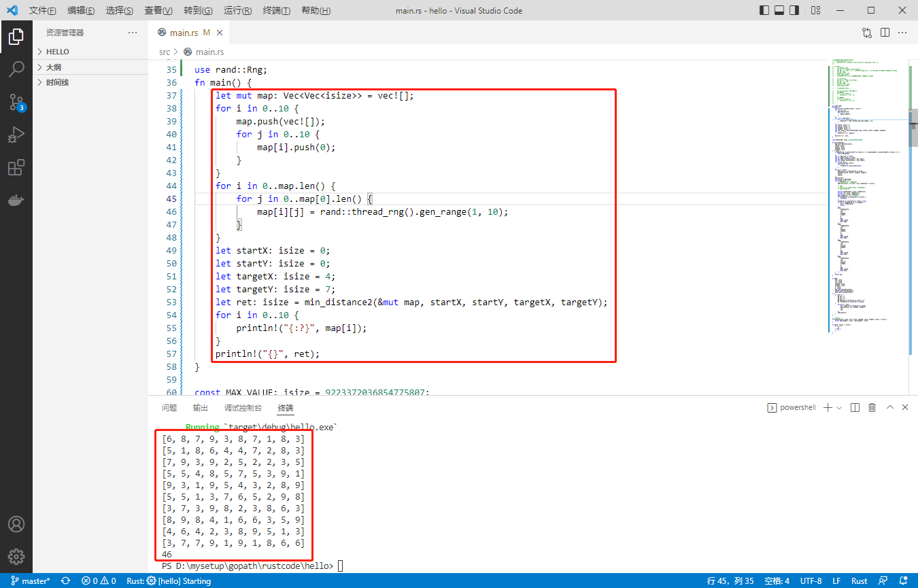
Task: Open the 转到(G) menu
Action: coord(198,11)
